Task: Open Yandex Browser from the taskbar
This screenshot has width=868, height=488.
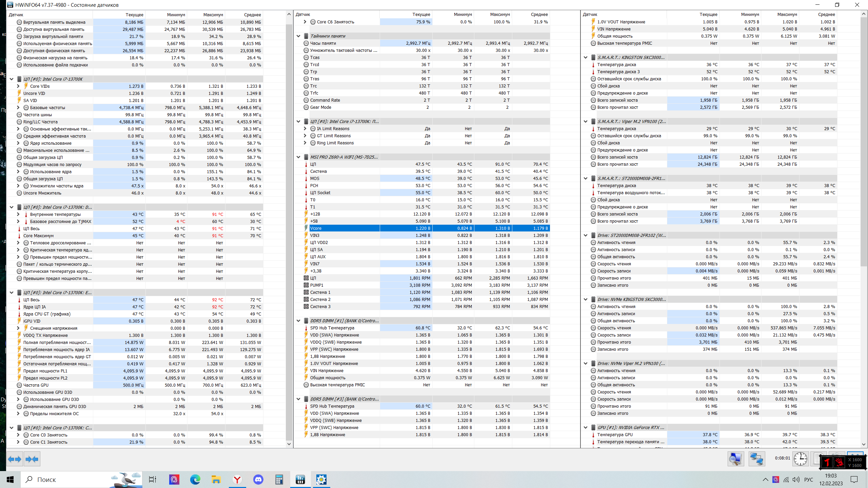Action: coord(237,480)
